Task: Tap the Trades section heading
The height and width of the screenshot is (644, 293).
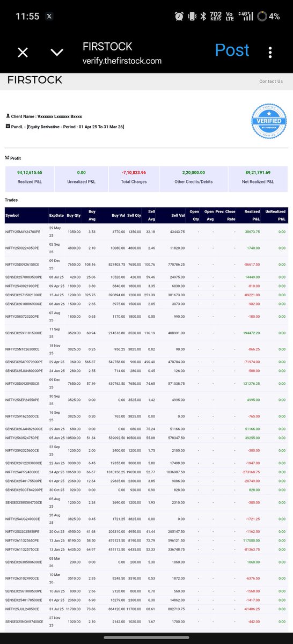Action: point(11,200)
